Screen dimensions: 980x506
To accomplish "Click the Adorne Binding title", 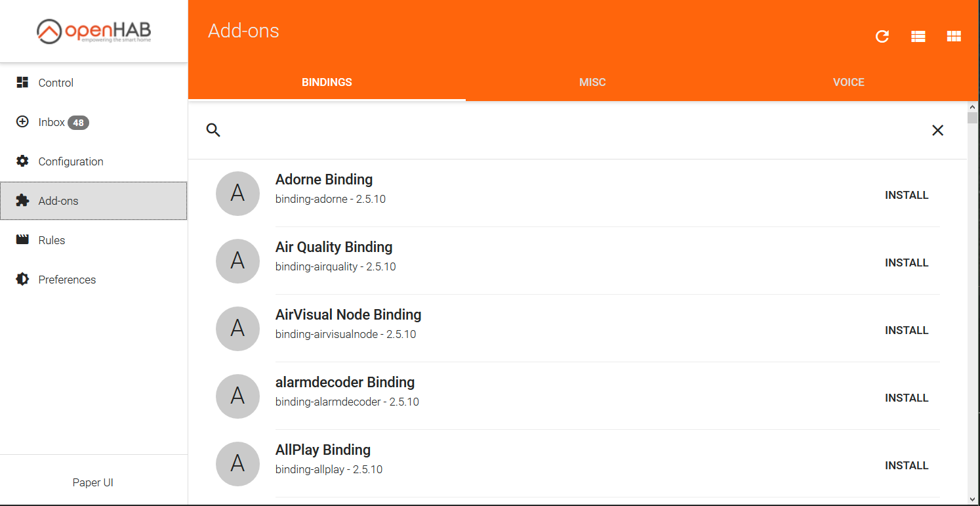I will pos(324,179).
